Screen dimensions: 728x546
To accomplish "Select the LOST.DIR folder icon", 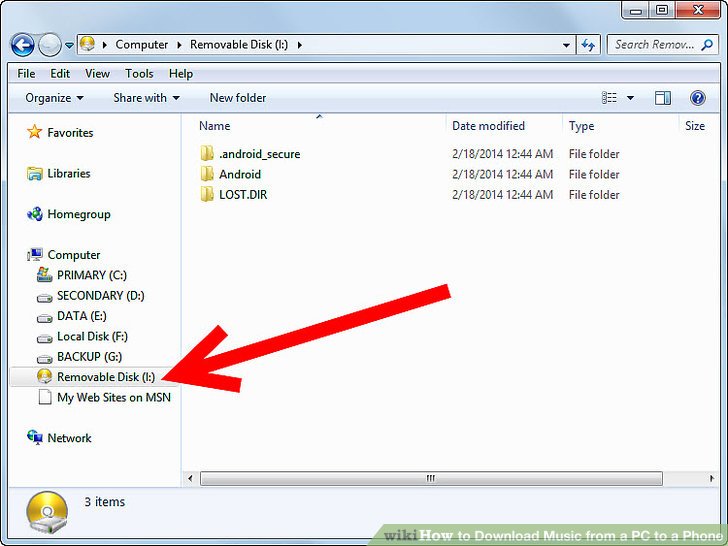I will pyautogui.click(x=207, y=194).
